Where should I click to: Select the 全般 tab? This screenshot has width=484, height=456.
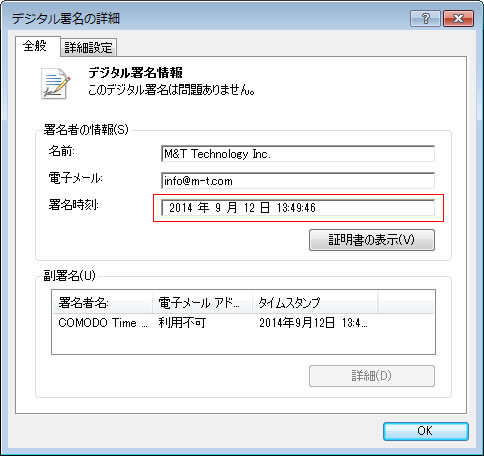point(35,46)
